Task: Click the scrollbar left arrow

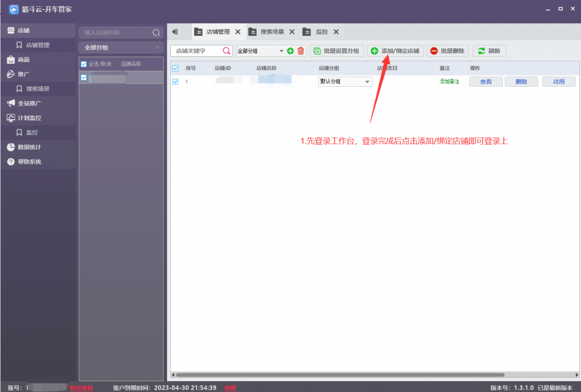Action: [173, 375]
